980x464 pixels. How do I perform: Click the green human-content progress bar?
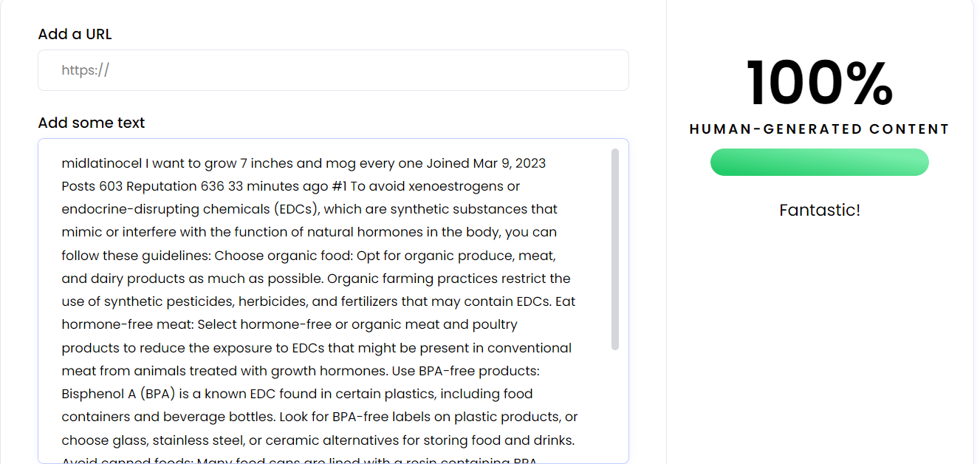click(819, 163)
